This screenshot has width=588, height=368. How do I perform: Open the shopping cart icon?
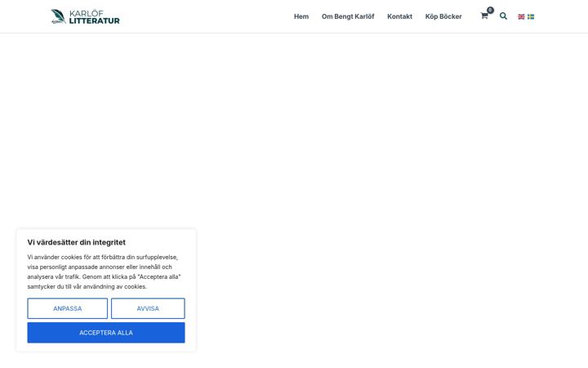tap(484, 16)
